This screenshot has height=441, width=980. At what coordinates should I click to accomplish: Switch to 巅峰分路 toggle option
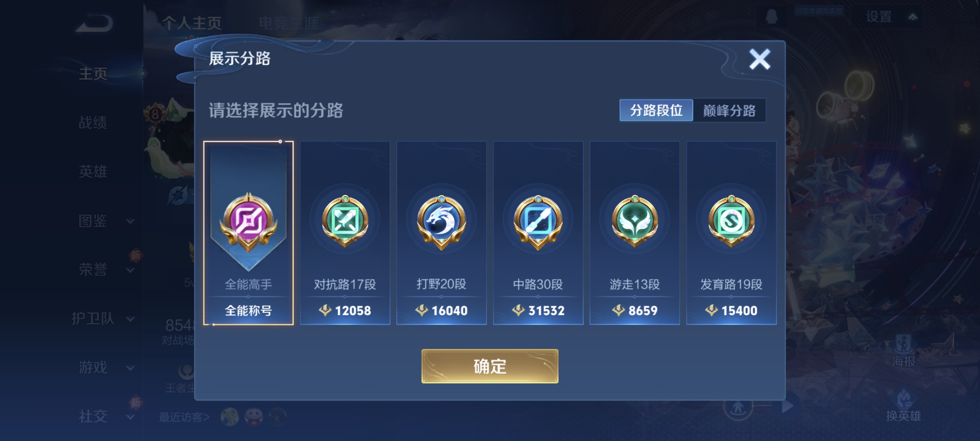click(x=729, y=110)
